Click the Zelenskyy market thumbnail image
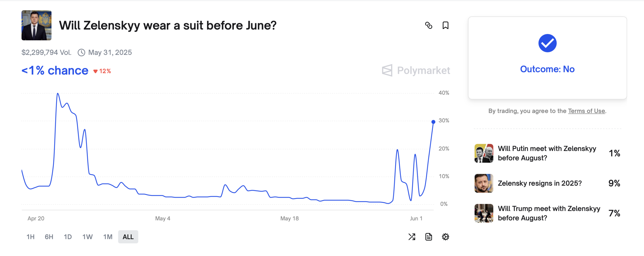The height and width of the screenshot is (256, 644). click(36, 25)
